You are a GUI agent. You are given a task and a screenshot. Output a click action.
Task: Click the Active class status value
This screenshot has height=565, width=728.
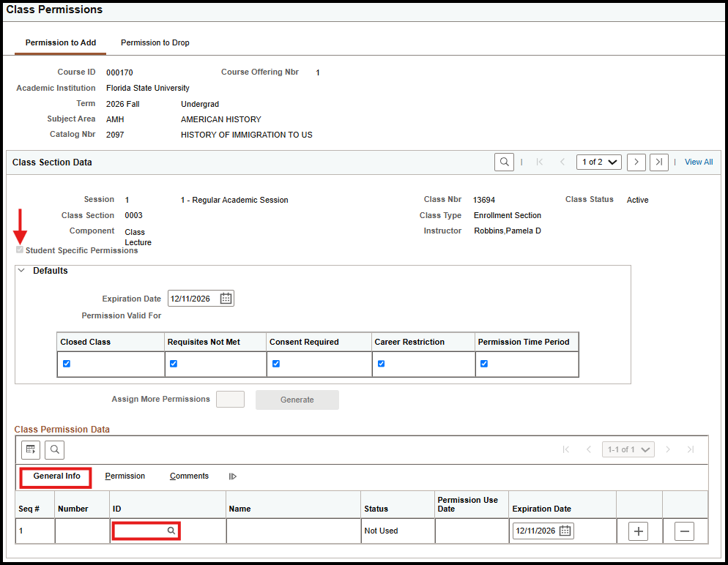(637, 200)
